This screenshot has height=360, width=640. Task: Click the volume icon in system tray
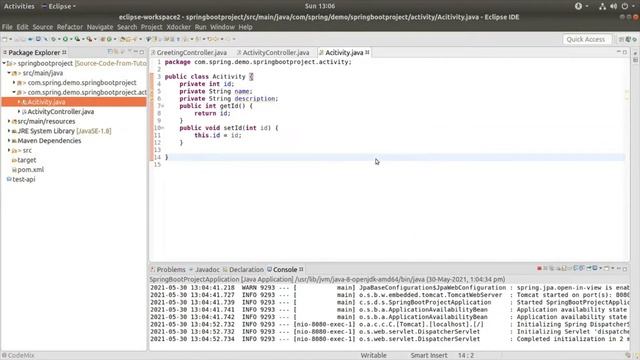[x=613, y=6]
